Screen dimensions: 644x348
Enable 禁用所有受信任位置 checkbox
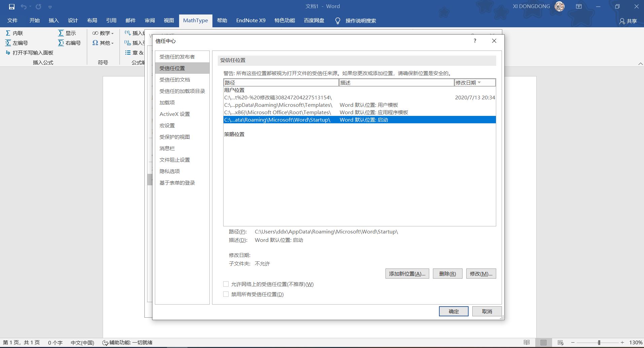226,294
